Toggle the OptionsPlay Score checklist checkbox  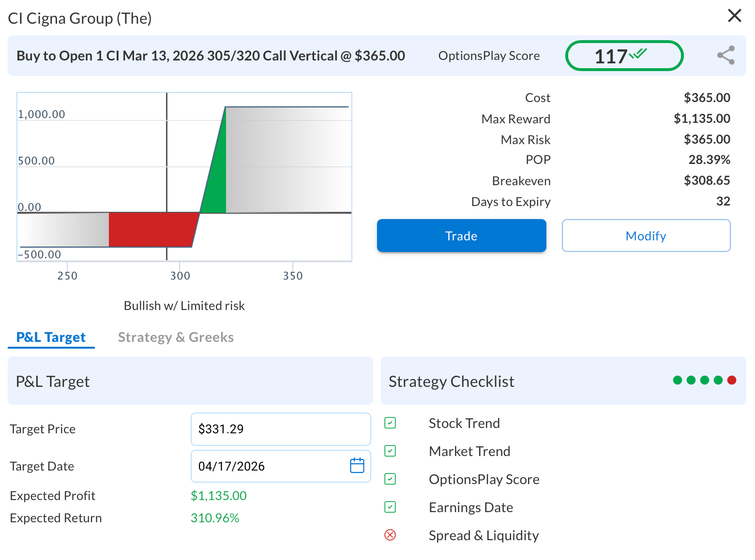[390, 479]
